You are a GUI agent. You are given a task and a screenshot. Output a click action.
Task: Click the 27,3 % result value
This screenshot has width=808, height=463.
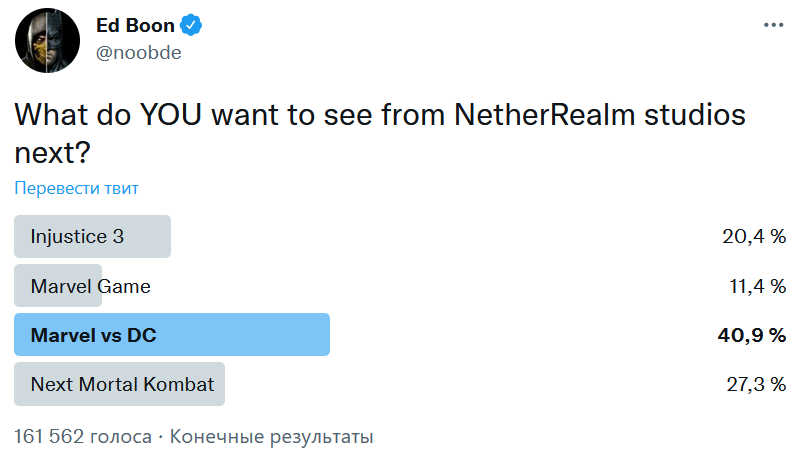coord(756,384)
